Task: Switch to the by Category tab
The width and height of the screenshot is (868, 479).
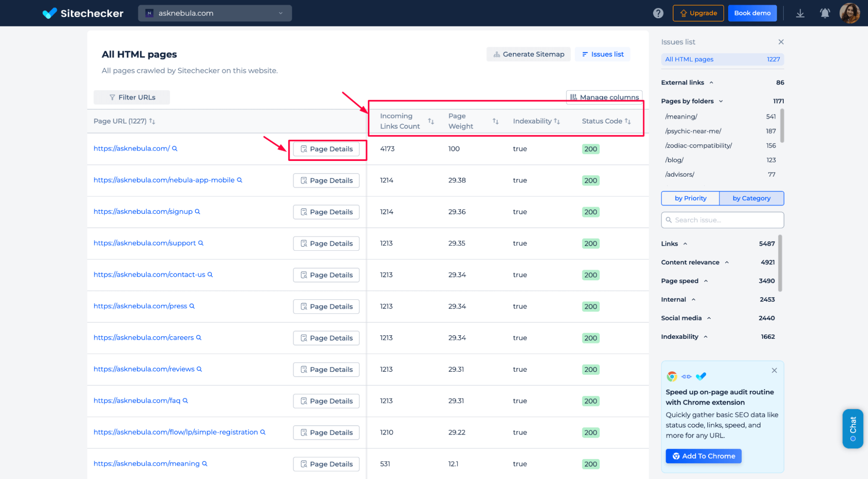Action: click(x=752, y=198)
